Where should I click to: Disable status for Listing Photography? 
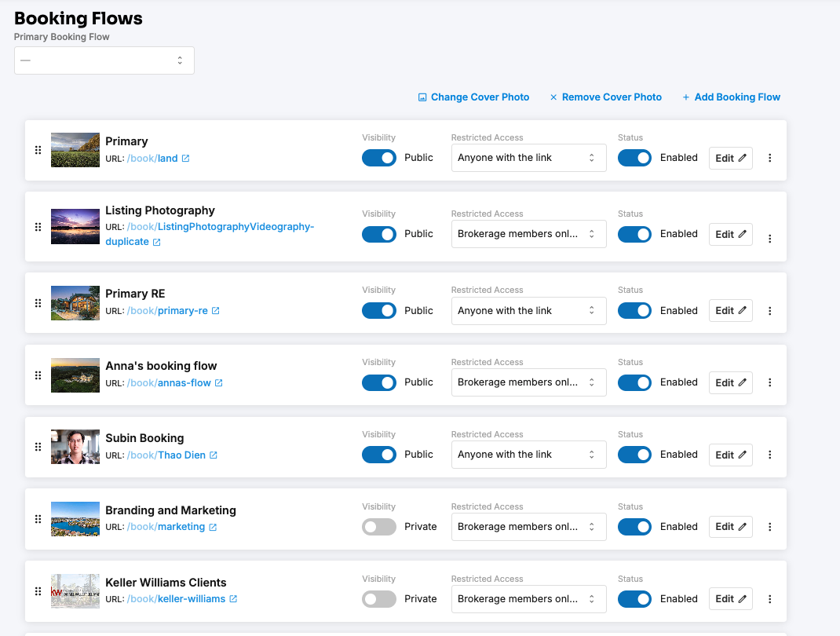pos(634,234)
